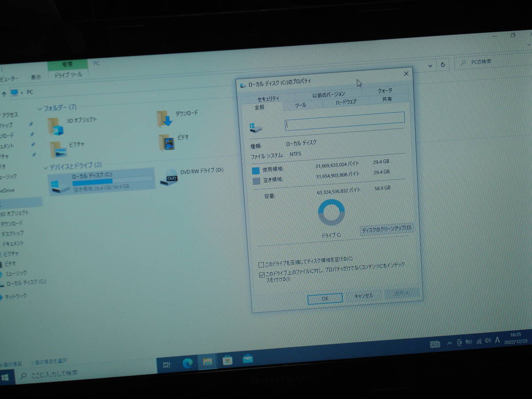Click the 適用(A) button

402,293
